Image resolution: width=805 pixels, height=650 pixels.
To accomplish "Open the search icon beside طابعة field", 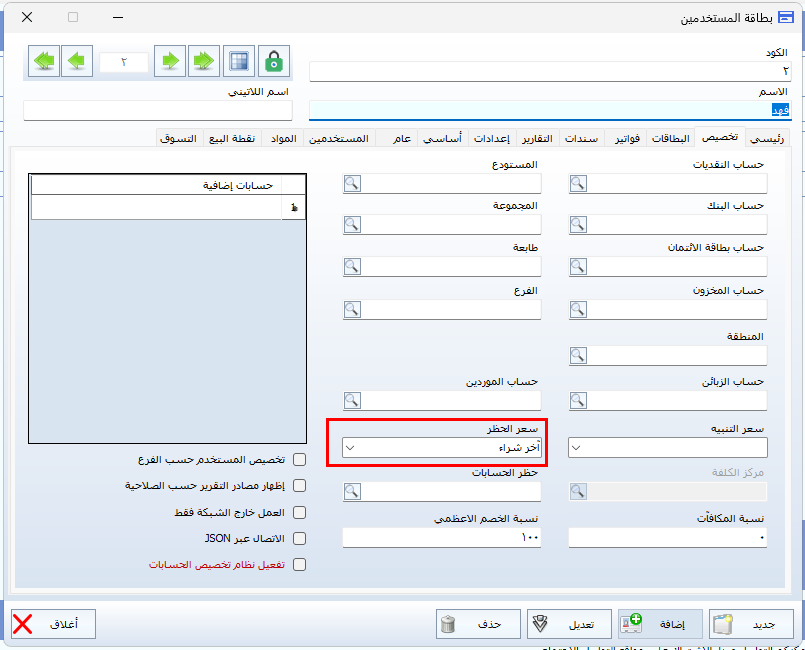I will tap(352, 267).
